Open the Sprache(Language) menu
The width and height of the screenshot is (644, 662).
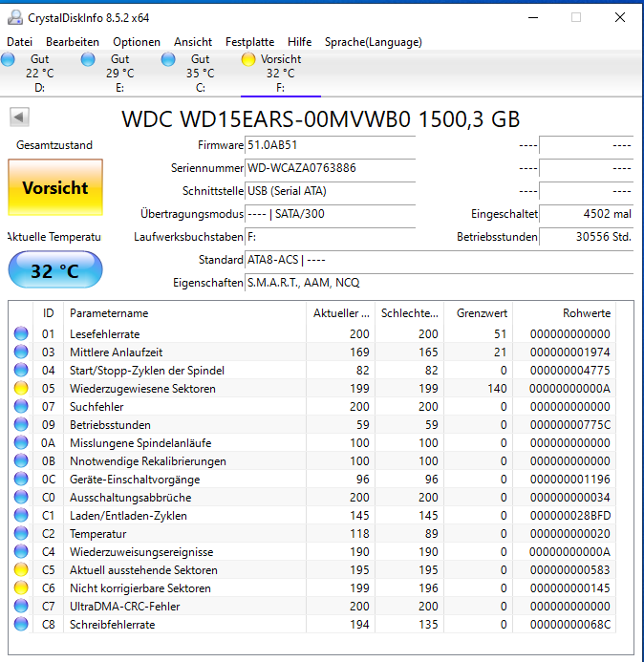point(374,42)
